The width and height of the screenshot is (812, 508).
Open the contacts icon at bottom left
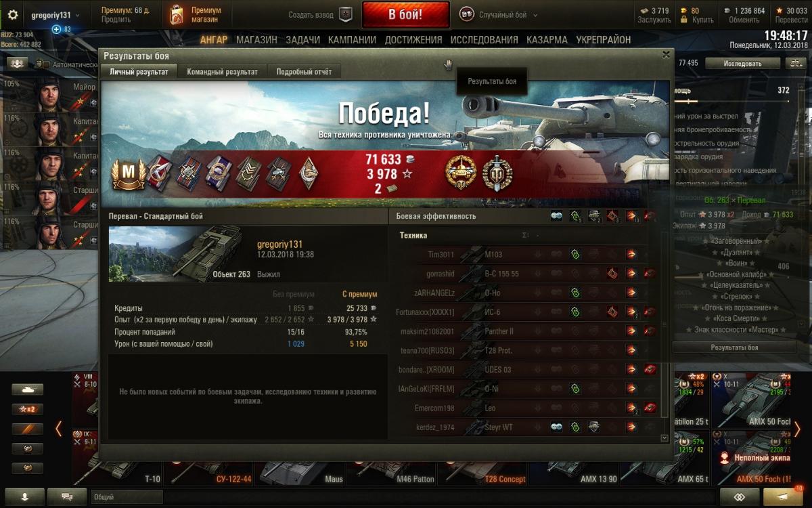25,496
